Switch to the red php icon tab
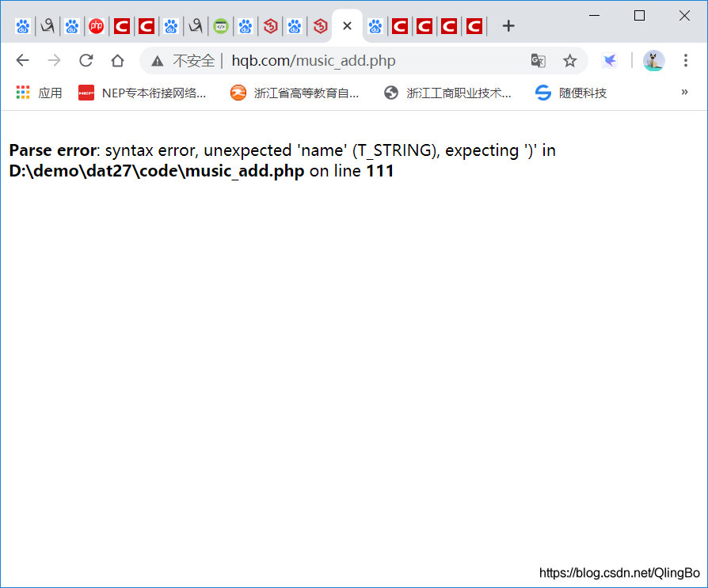This screenshot has height=588, width=708. pos(96,26)
